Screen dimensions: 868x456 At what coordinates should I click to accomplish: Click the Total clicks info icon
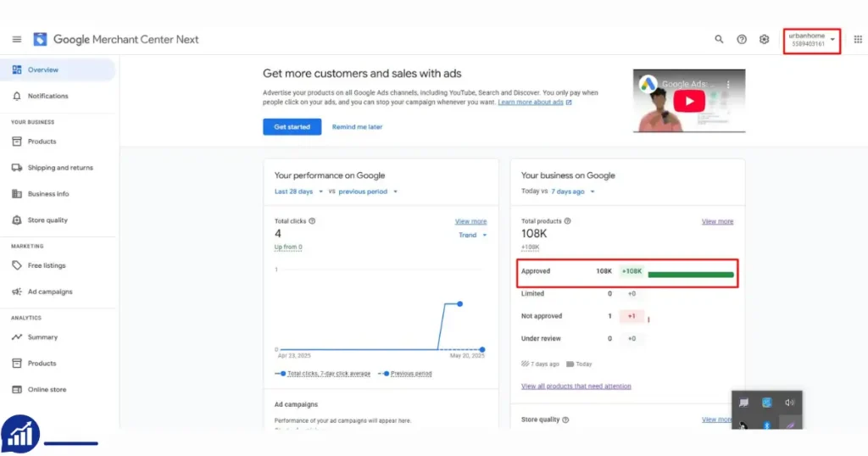[312, 221]
